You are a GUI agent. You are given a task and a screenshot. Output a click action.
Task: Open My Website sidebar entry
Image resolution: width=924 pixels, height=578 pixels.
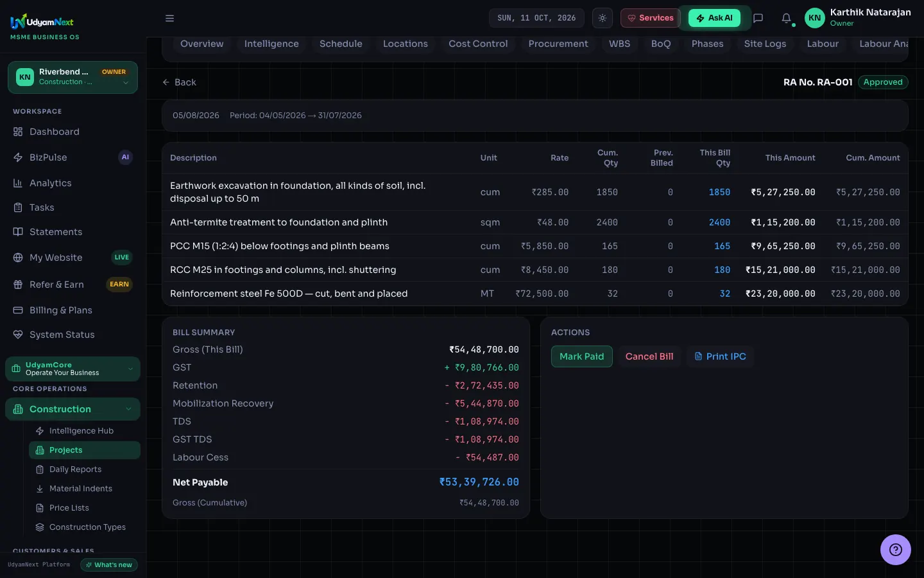[73, 258]
